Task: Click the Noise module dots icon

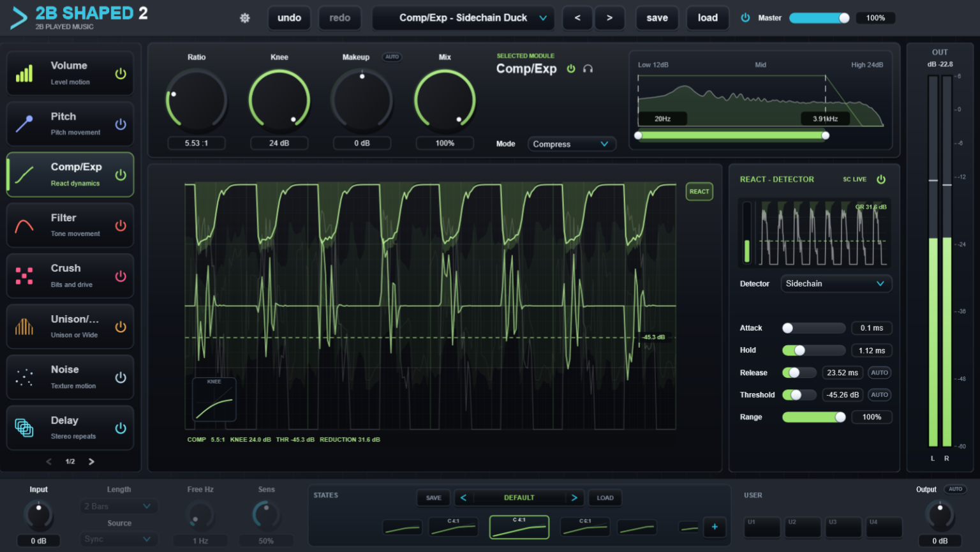Action: pyautogui.click(x=24, y=377)
